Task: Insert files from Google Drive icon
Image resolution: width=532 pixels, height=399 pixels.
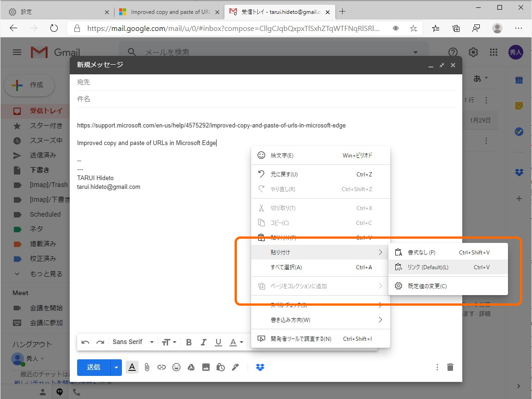Action: (191, 367)
